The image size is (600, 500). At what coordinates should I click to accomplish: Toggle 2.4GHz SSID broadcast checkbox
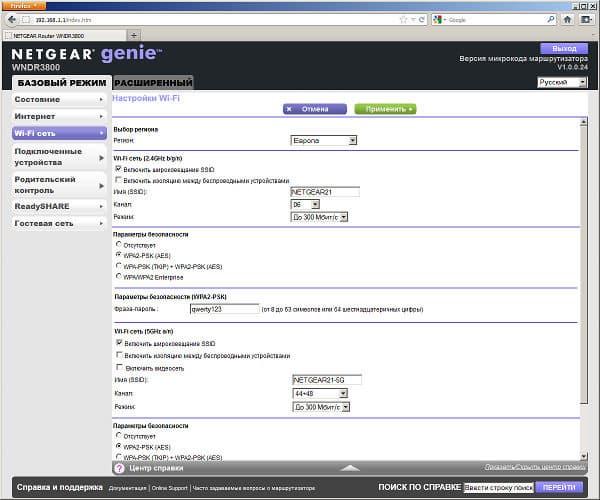[x=118, y=168]
